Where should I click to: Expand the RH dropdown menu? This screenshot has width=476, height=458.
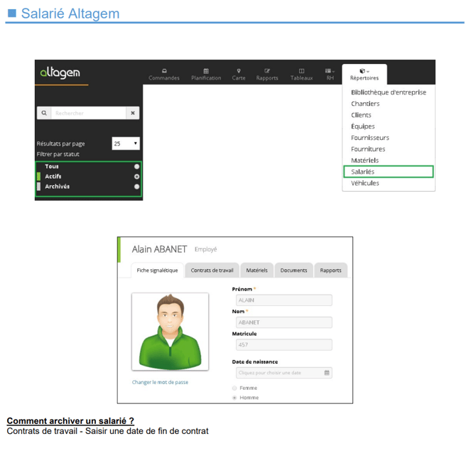[330, 75]
